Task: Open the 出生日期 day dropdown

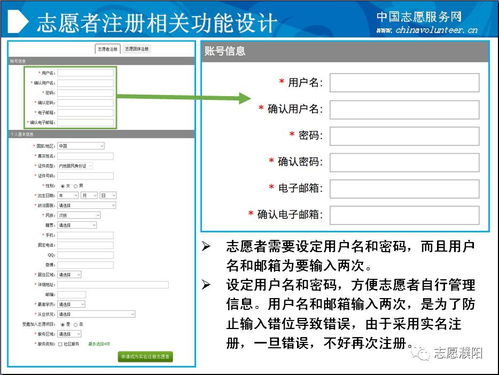Action: [x=108, y=195]
